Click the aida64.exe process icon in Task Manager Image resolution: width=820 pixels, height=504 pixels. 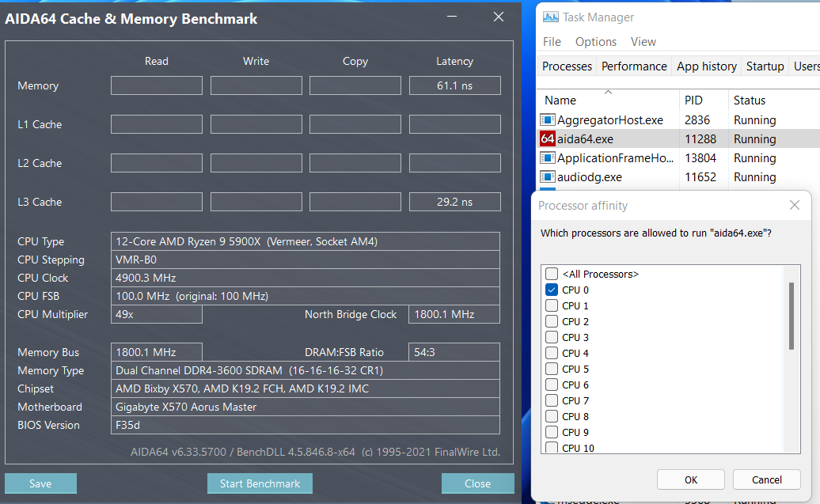(548, 138)
